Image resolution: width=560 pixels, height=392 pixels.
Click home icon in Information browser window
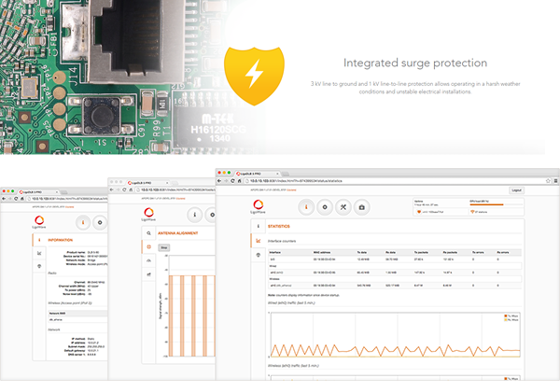coord(22,199)
